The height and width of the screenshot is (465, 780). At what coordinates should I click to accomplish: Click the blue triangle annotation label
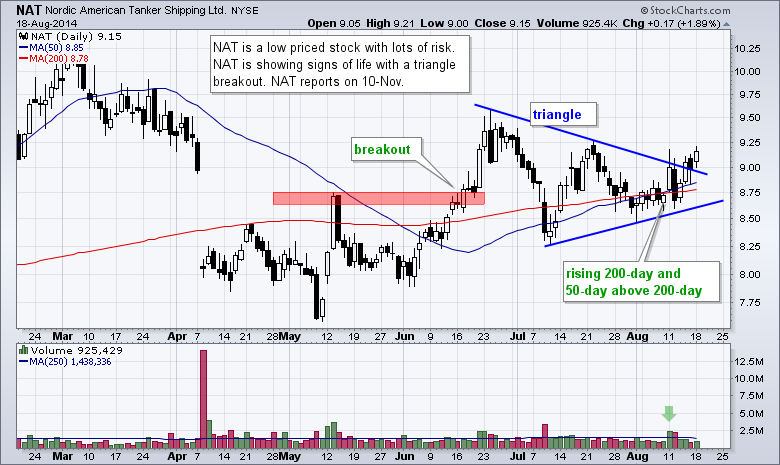(564, 114)
